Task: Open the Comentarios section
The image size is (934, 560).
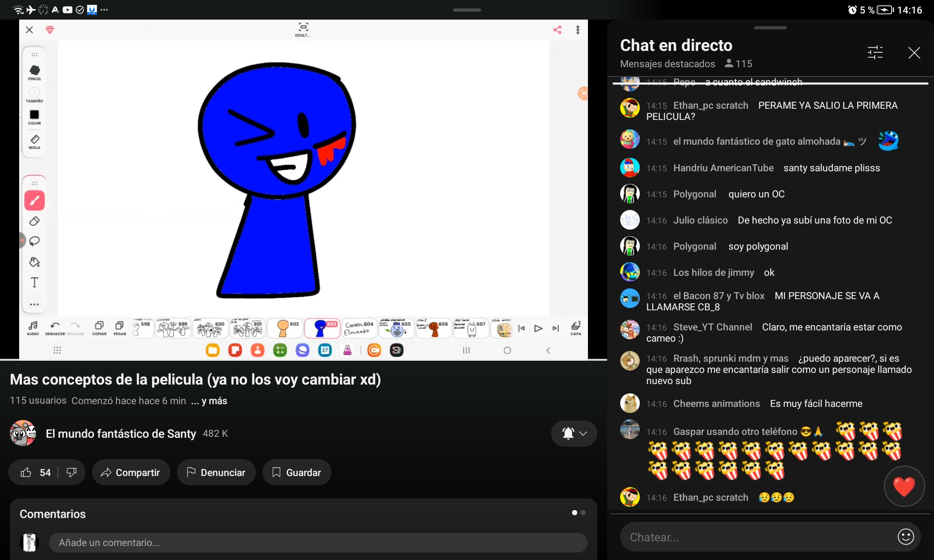Action: coord(53,514)
